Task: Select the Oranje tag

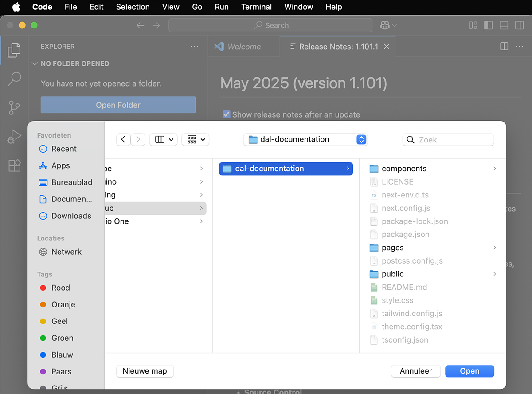Action: click(x=58, y=305)
